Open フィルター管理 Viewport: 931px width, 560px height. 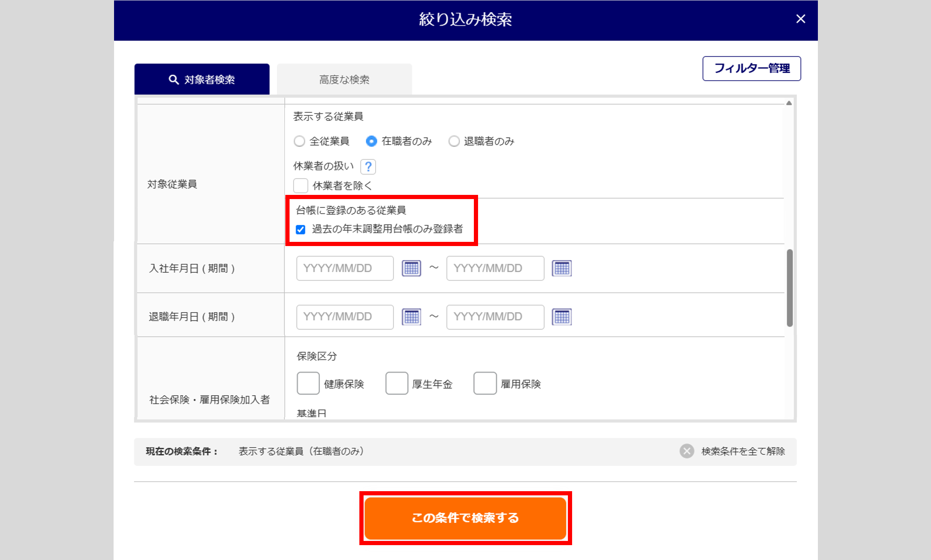[752, 68]
